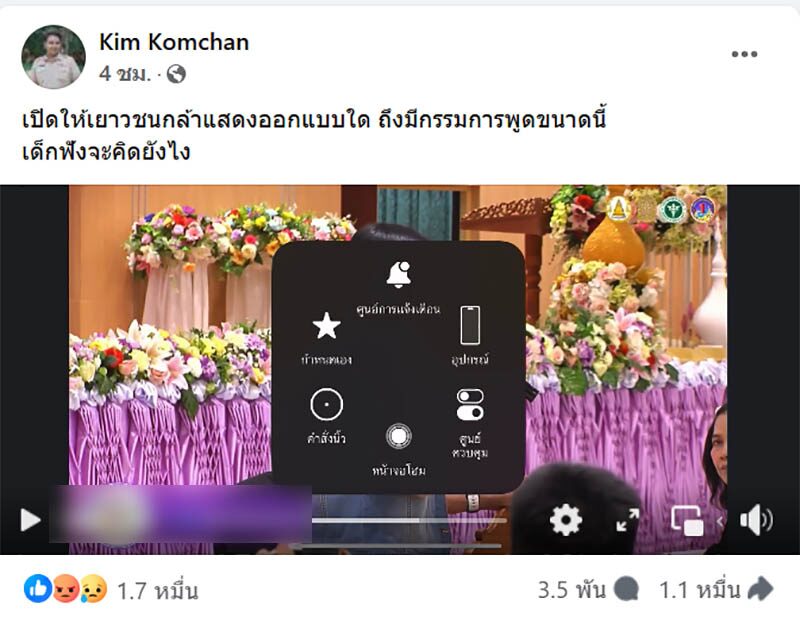Click the globe public audience icon
The image size is (800, 617).
coord(176,75)
